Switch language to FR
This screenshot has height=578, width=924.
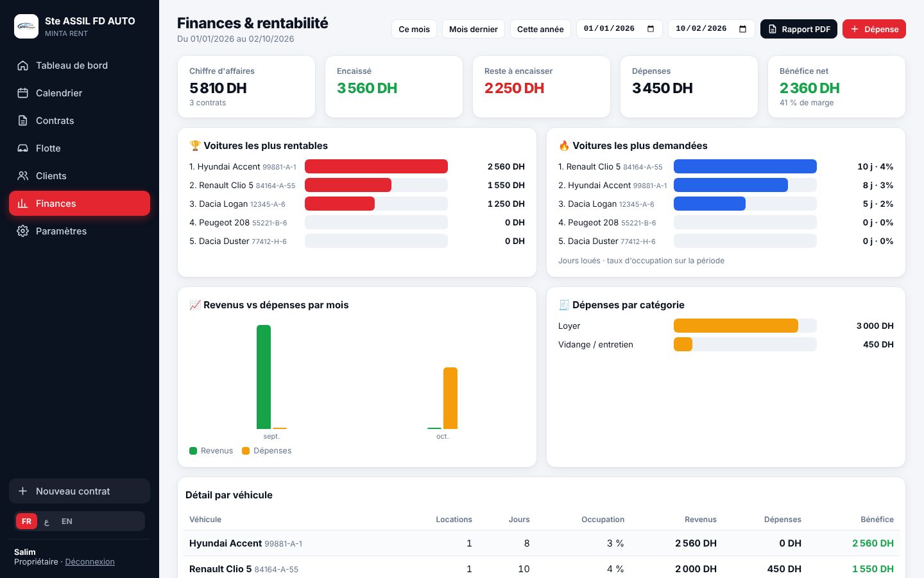pos(26,521)
